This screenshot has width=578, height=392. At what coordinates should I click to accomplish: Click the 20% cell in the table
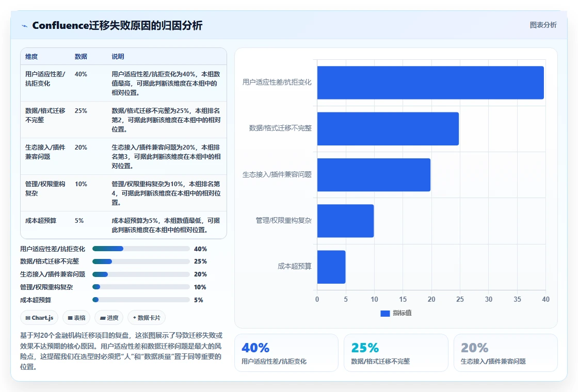[x=81, y=148]
